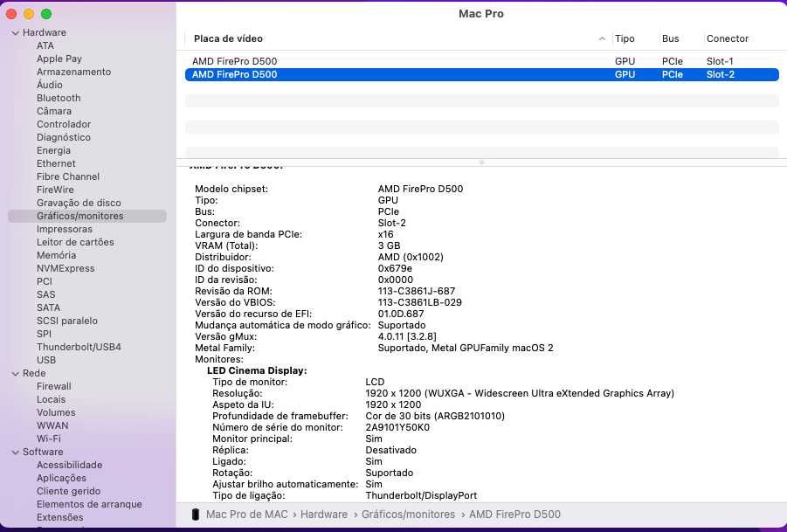Click pane divider handle below table
The height and width of the screenshot is (532, 787).
tap(482, 162)
